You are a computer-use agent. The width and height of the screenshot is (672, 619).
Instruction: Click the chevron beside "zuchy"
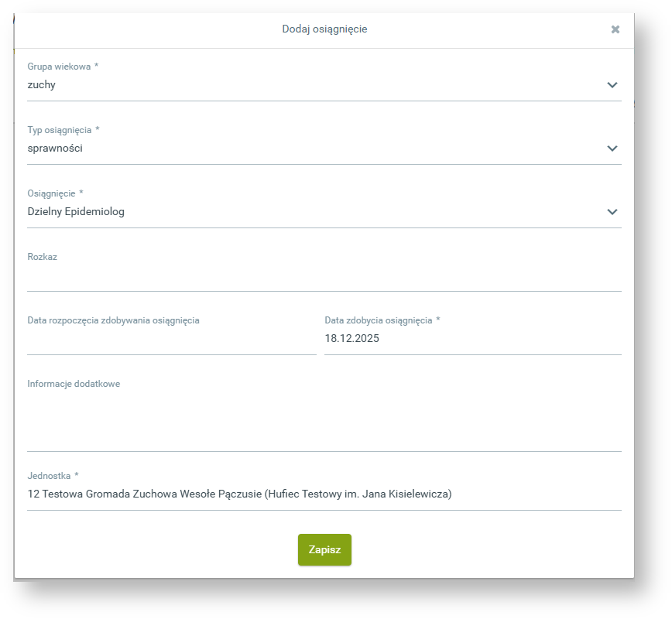tap(612, 85)
